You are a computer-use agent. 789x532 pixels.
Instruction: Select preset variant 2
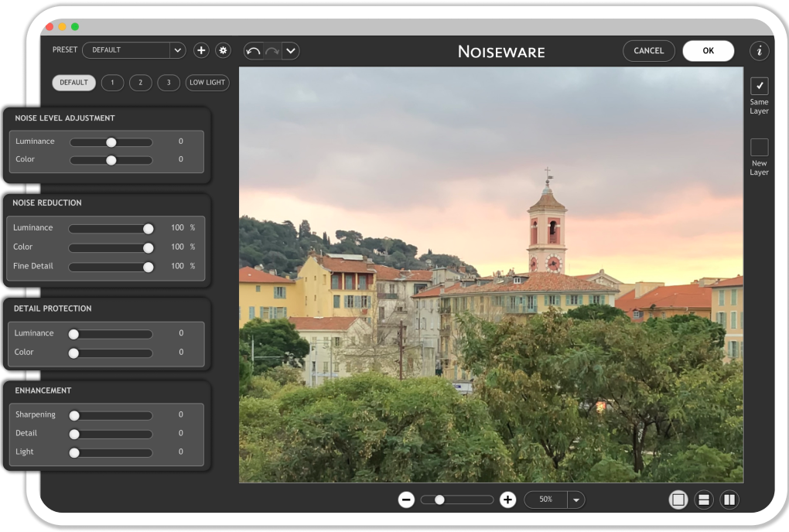coord(140,82)
